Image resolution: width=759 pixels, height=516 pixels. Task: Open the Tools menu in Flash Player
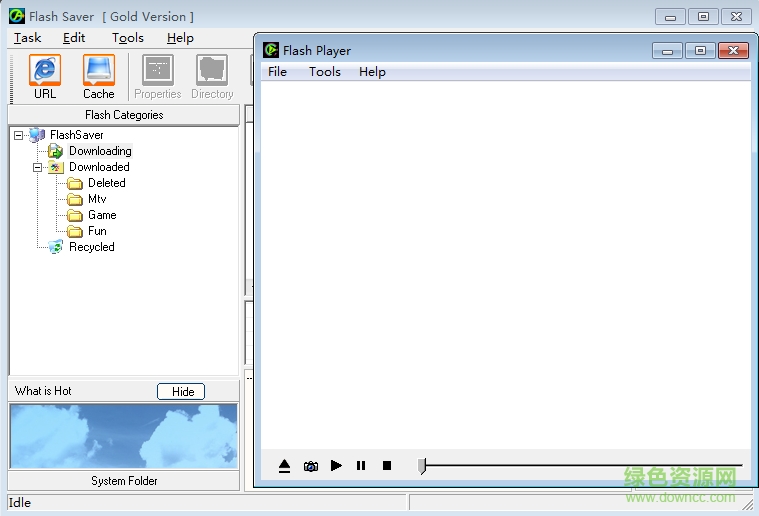click(324, 72)
